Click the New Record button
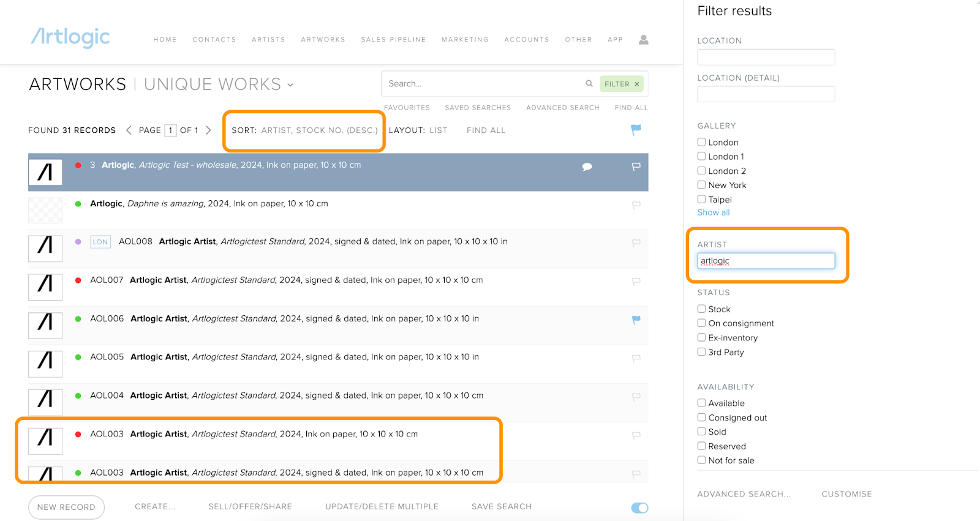The width and height of the screenshot is (980, 521). click(x=66, y=507)
